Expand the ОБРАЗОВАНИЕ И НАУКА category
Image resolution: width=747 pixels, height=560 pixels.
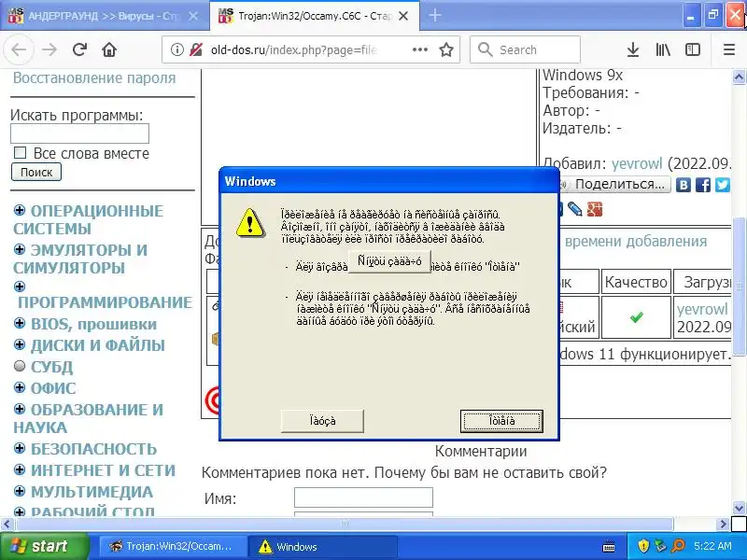pyautogui.click(x=20, y=409)
